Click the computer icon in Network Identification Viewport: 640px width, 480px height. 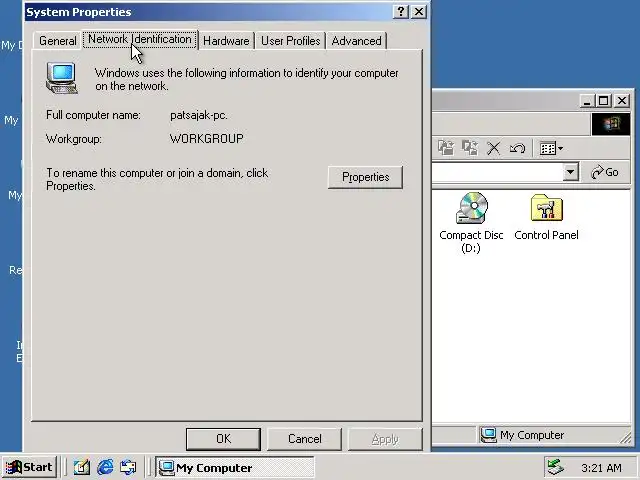[x=62, y=78]
